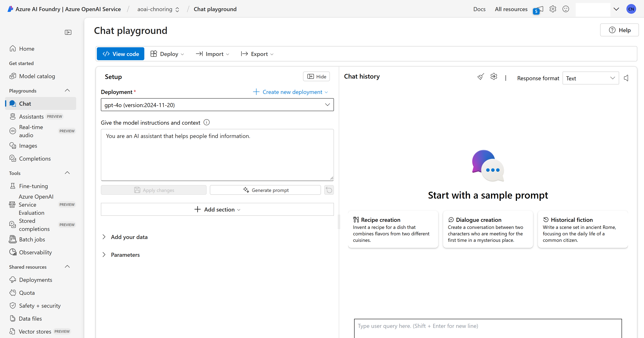
Task: Click the Generate prompt button
Action: tap(265, 190)
